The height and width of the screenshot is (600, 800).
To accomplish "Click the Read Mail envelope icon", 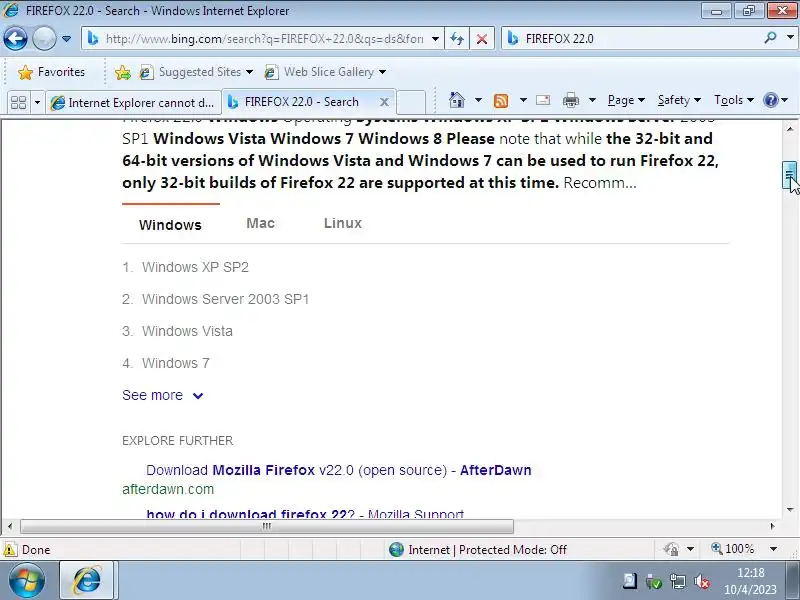I will click(x=543, y=100).
